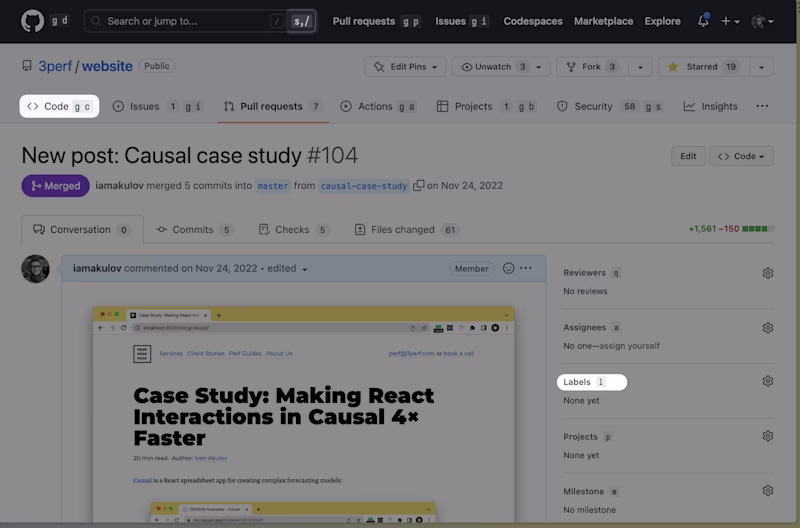Open the Edit Pins dropdown
Viewport: 800px width, 528px height.
tap(405, 67)
